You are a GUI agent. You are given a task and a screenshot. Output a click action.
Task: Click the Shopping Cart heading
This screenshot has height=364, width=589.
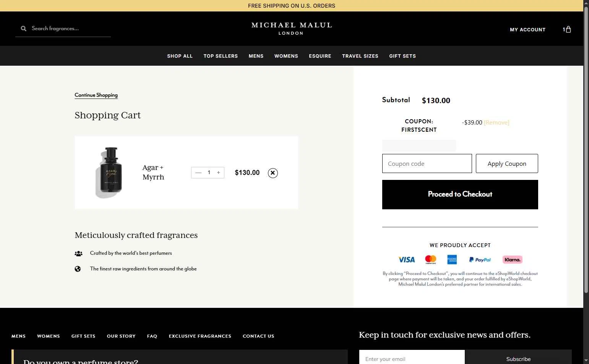107,115
